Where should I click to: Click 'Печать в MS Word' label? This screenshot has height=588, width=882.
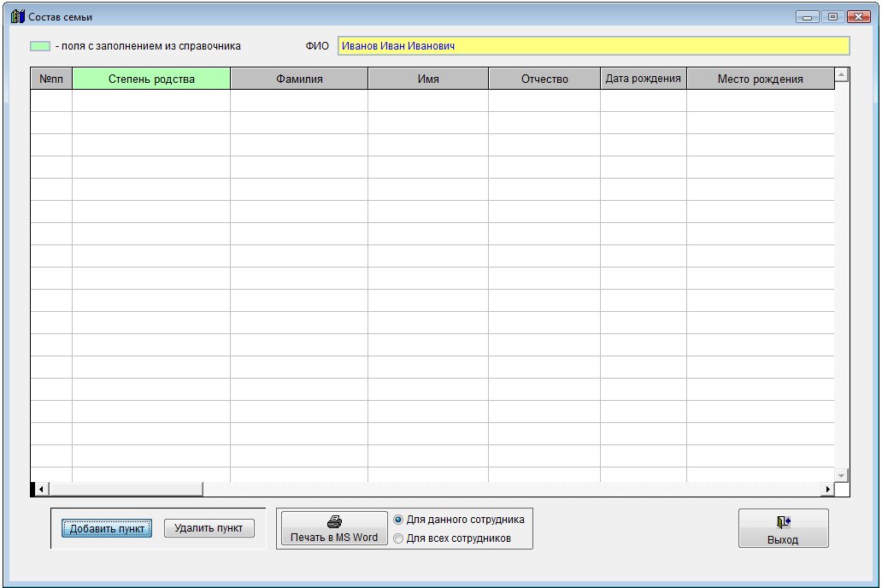[x=334, y=538]
